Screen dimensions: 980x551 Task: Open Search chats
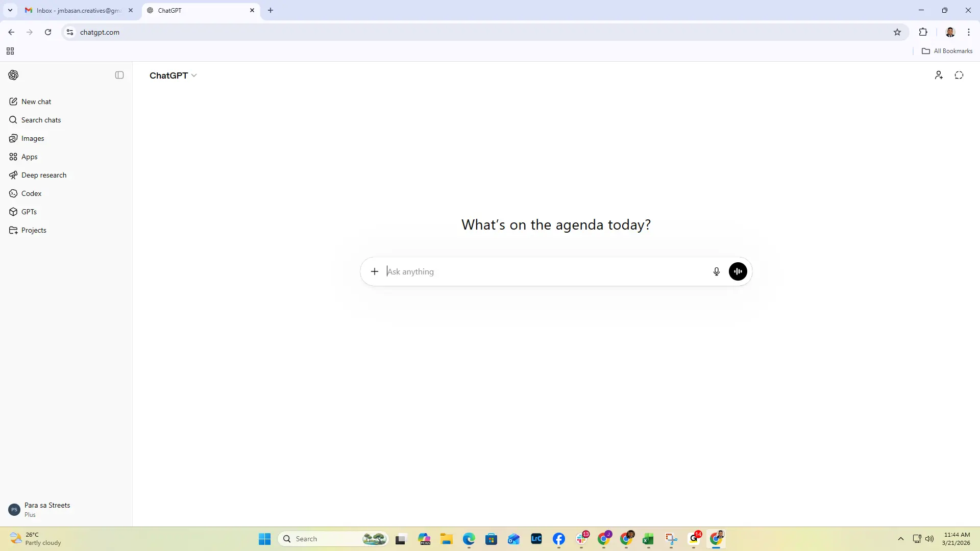66,120
